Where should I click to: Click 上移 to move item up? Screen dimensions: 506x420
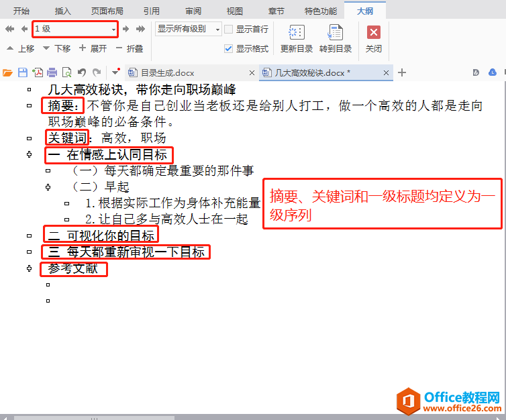pos(21,49)
